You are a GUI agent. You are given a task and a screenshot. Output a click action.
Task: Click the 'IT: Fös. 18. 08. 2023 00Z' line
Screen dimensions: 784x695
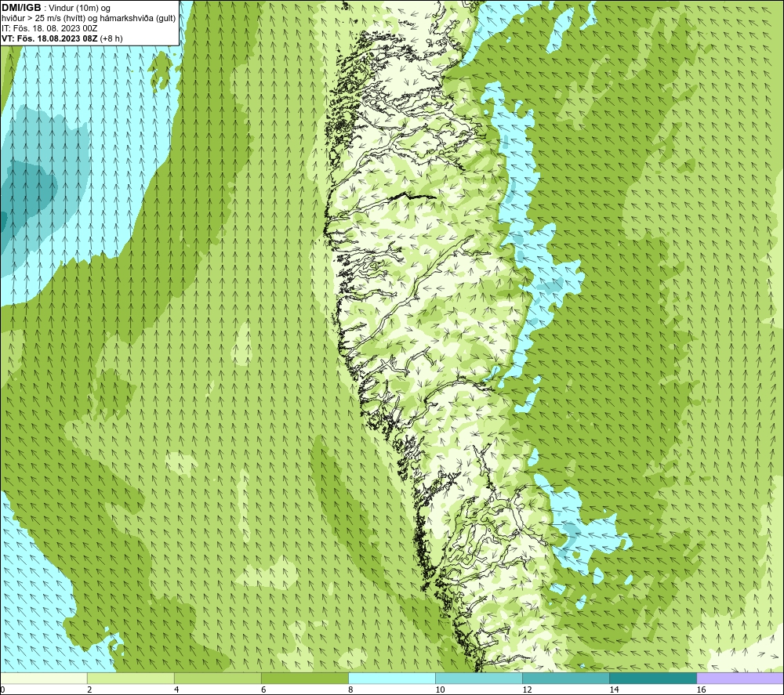[x=49, y=28]
